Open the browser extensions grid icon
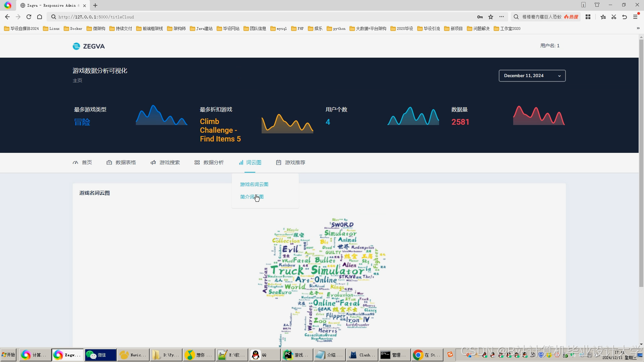Viewport: 644px width, 362px height. 588,17
